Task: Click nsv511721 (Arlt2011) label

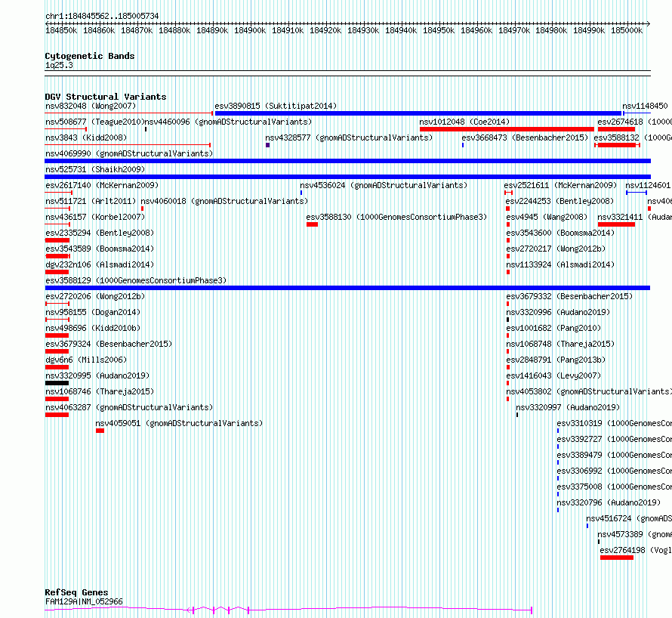Action: click(91, 201)
